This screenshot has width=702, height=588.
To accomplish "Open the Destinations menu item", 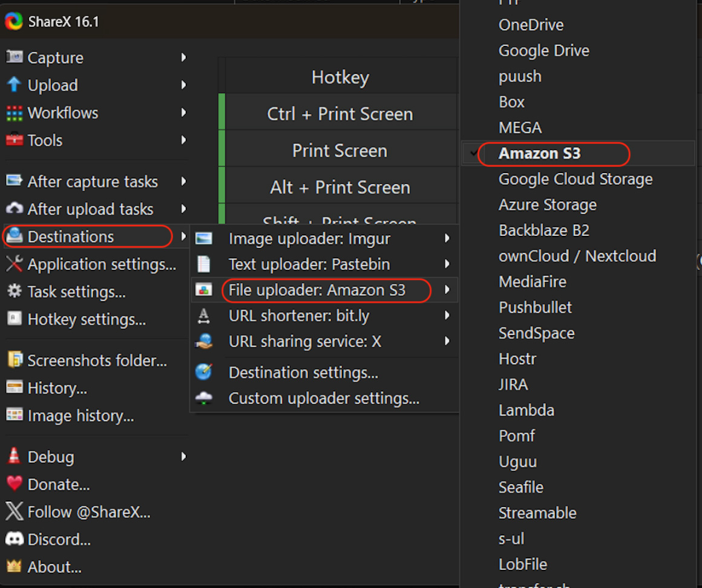I will [71, 237].
